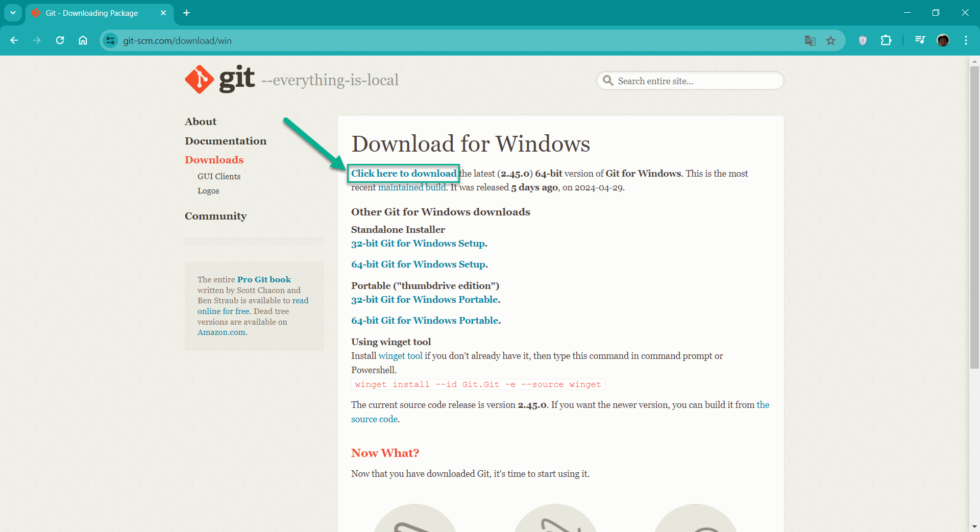The height and width of the screenshot is (532, 980).
Task: Click the scrollbar down arrow
Action: [x=974, y=526]
